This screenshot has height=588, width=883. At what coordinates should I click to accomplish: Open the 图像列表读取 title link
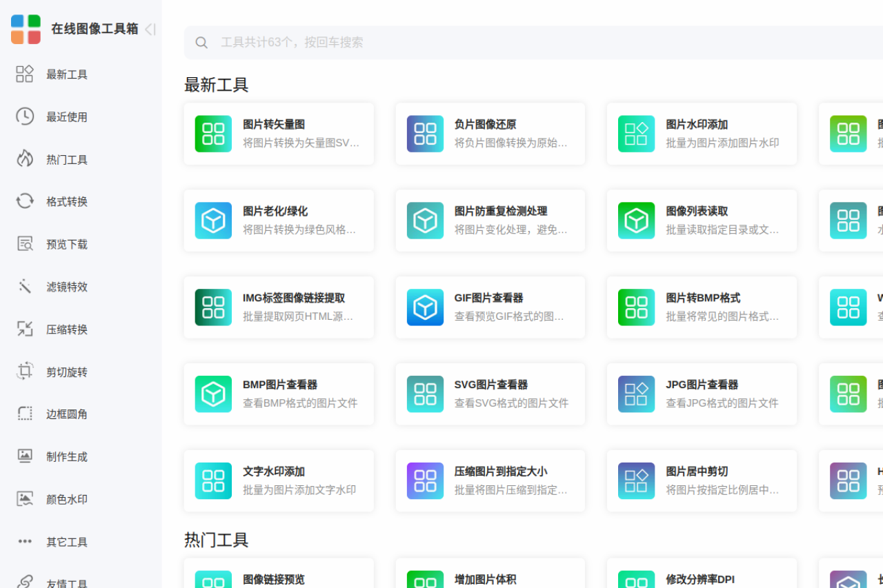click(697, 212)
